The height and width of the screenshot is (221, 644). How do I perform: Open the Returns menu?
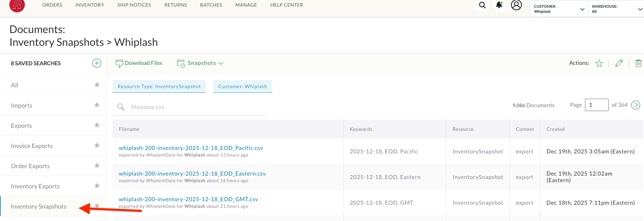pos(176,5)
